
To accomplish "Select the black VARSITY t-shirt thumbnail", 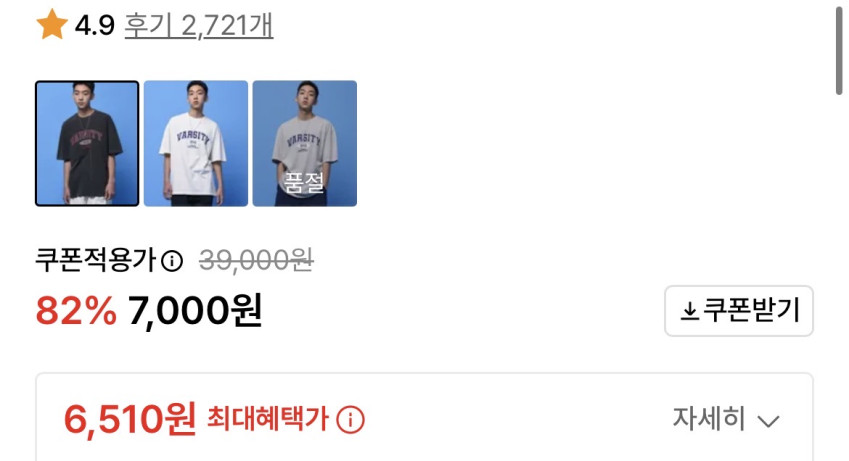I will [87, 144].
